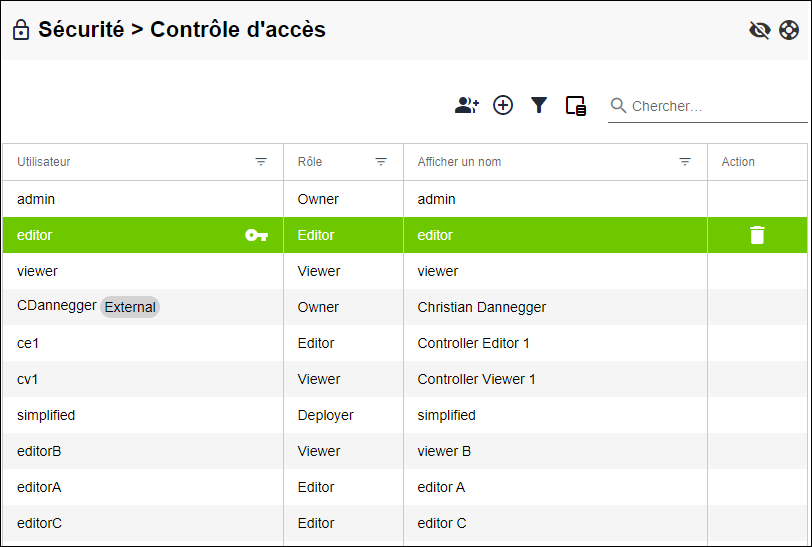Click the key icon on editor row
The image size is (812, 547).
pyautogui.click(x=257, y=235)
